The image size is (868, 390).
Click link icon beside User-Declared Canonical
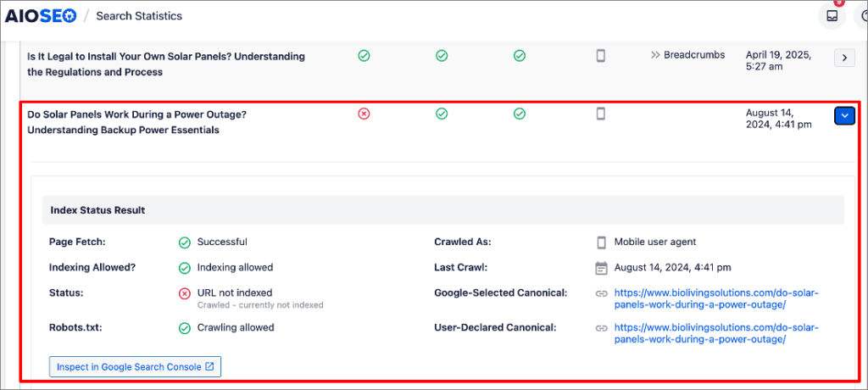(x=601, y=328)
